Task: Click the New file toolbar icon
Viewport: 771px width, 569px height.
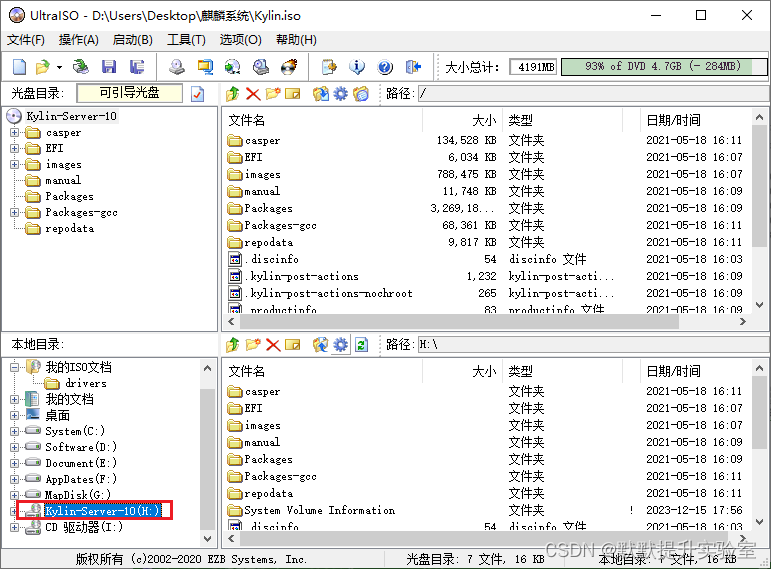Action: (19, 66)
